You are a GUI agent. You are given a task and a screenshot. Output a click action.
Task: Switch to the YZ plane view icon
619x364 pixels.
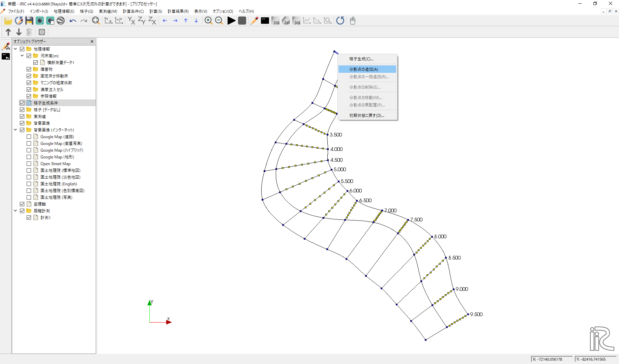tap(142, 21)
